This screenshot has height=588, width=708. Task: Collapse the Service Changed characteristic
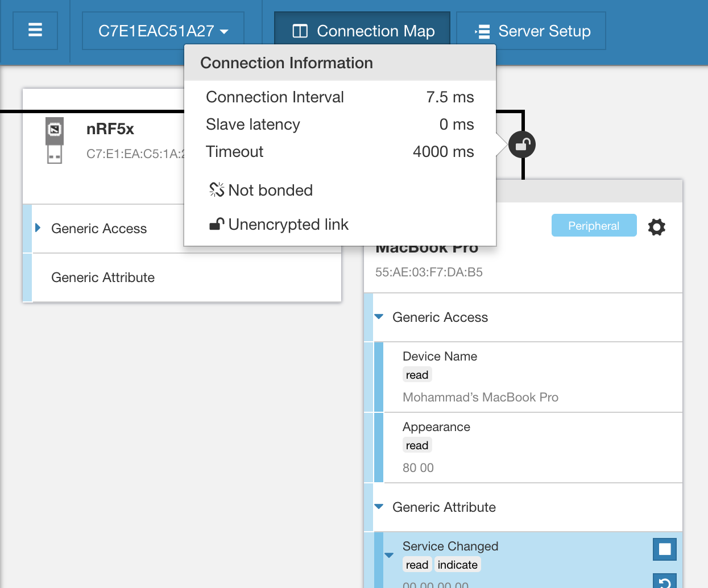click(x=389, y=555)
